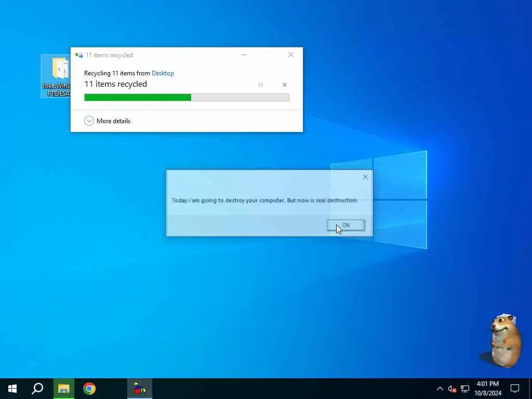
Task: Switch to the colorful joke app in the taskbar
Action: [x=139, y=389]
